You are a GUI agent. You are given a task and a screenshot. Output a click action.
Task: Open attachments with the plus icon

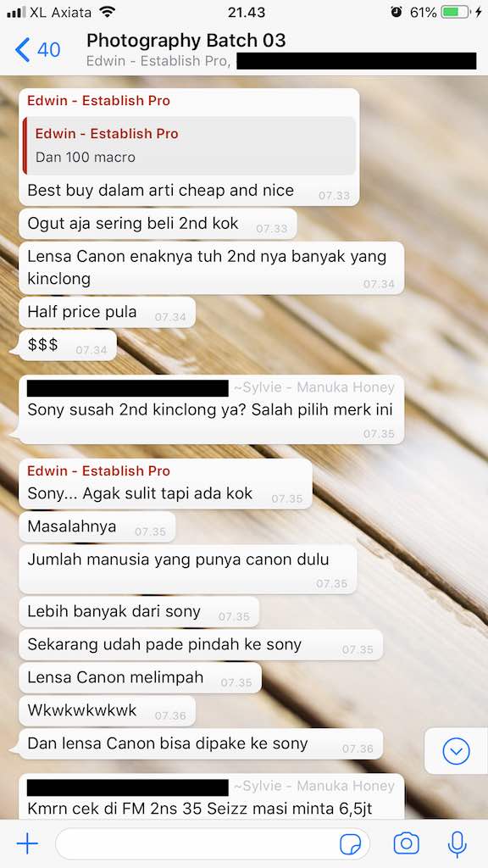click(27, 843)
